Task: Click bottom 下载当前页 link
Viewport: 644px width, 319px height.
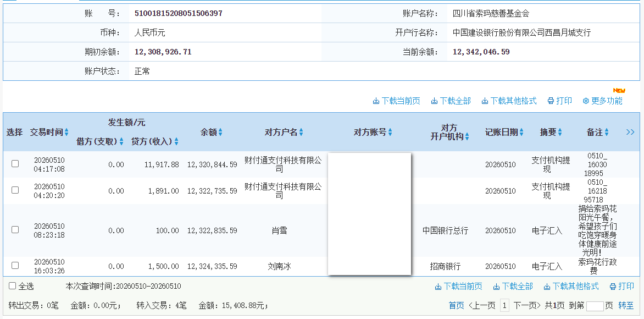Action: coord(458,286)
